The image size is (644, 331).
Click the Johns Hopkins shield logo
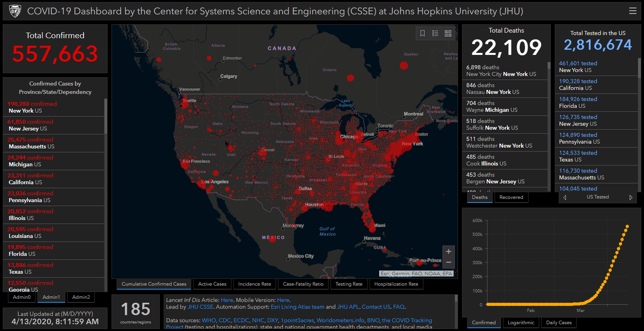coord(15,11)
